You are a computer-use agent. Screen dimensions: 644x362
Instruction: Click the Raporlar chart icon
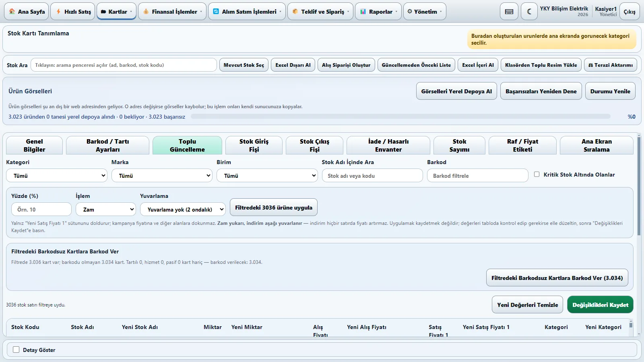coord(363,12)
